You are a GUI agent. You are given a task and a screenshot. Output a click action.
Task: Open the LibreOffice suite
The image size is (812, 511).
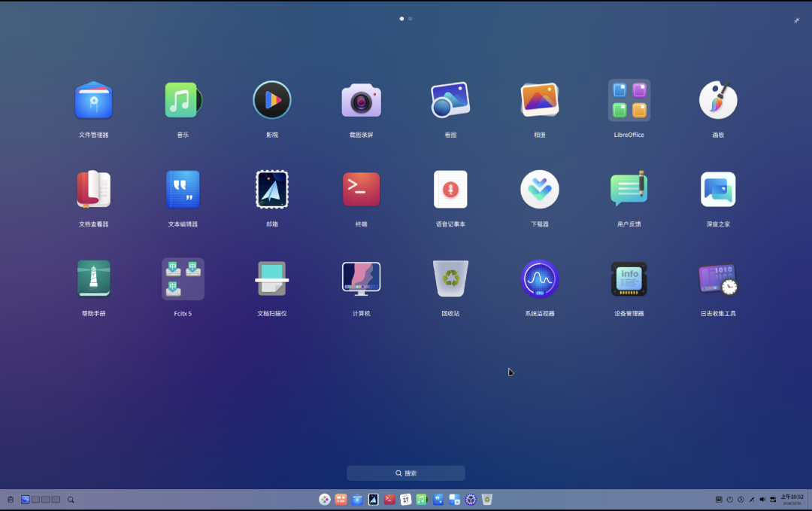point(629,100)
